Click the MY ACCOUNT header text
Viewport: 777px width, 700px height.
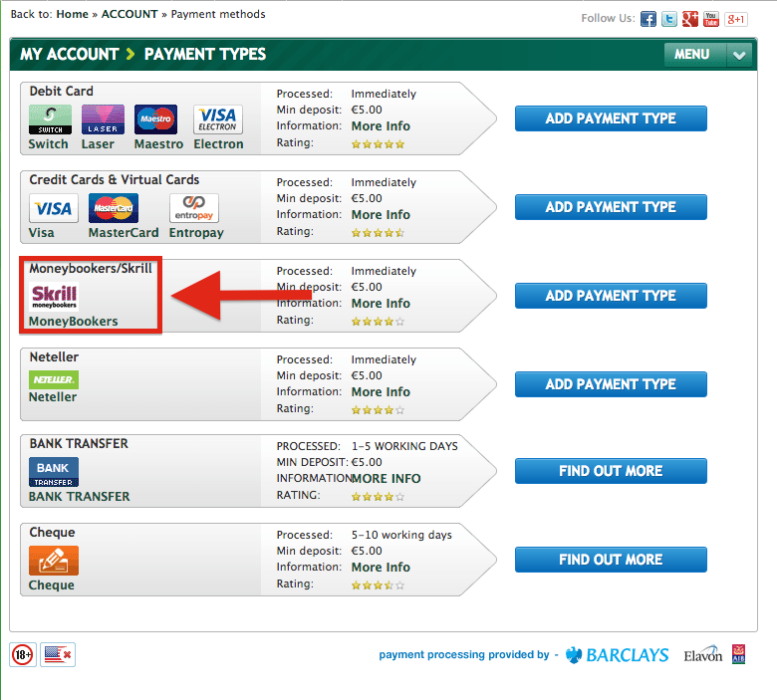coord(70,54)
